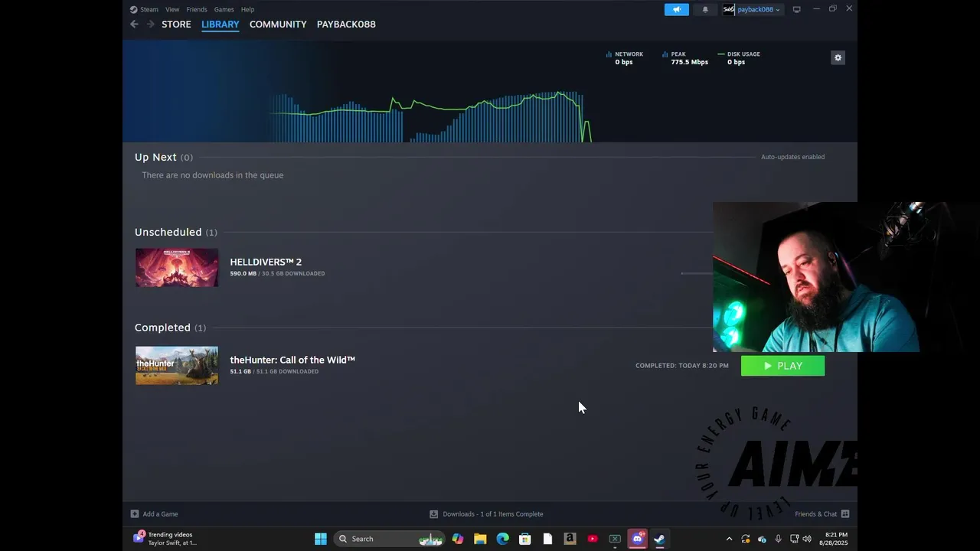This screenshot has height=551, width=980.
Task: Click theHunter 51.1 GB downloaded text
Action: pyautogui.click(x=274, y=371)
